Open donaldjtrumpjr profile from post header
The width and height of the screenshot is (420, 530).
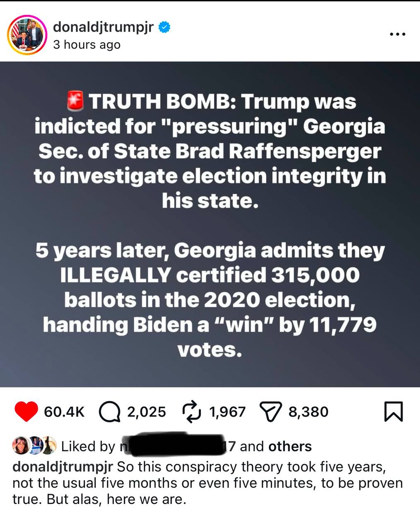(103, 27)
